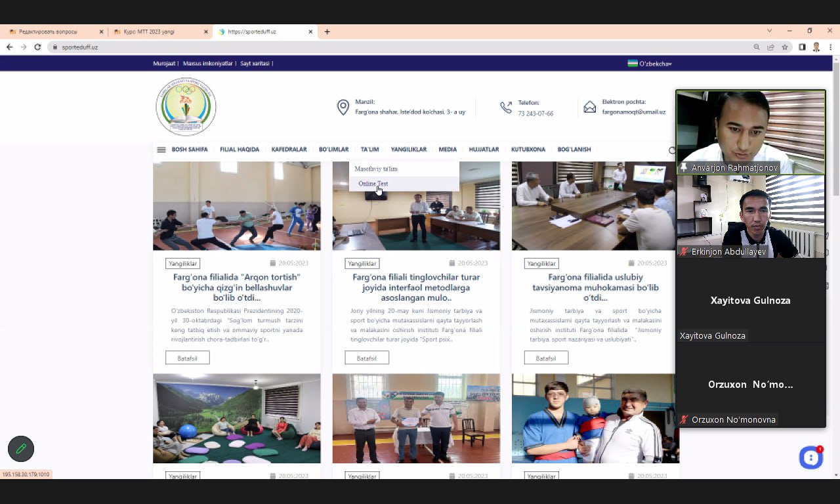Screen dimensions: 840x504
Task: Click the browser zoom magnifier icon
Action: click(x=757, y=47)
